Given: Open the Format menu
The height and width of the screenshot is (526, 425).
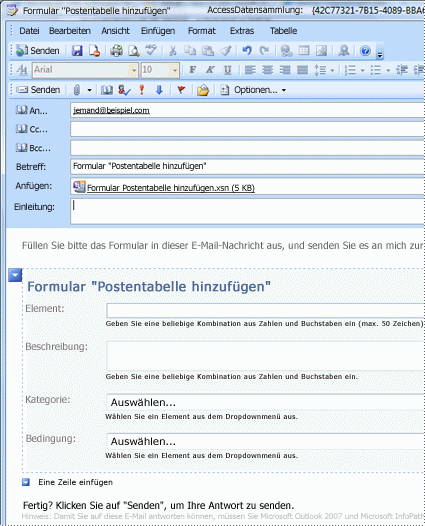Looking at the screenshot, I should [x=202, y=31].
